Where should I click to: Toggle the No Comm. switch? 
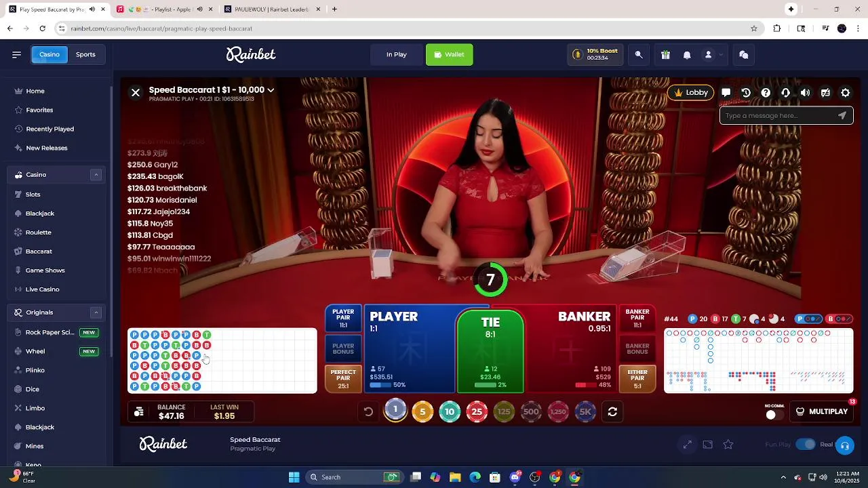pos(774,414)
